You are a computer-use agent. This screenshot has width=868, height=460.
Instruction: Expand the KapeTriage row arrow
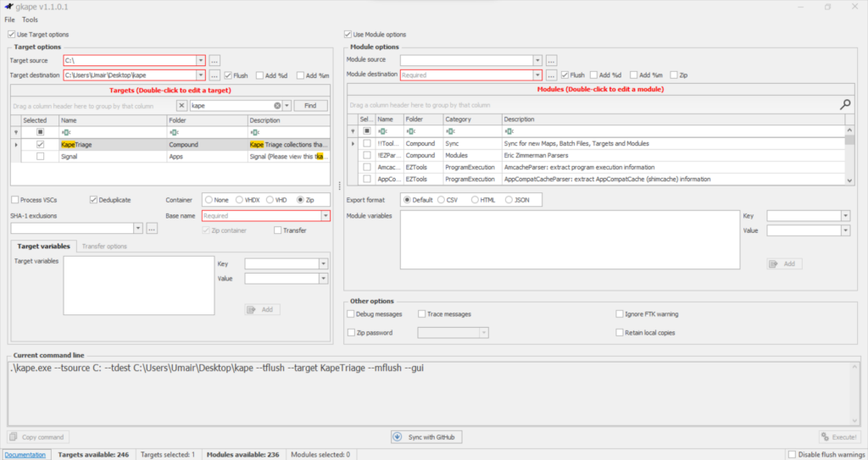16,145
